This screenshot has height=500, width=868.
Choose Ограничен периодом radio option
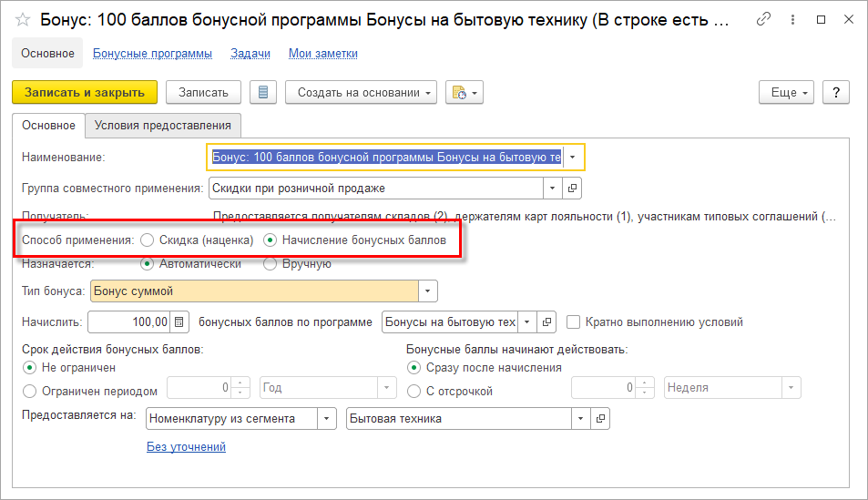(x=29, y=391)
